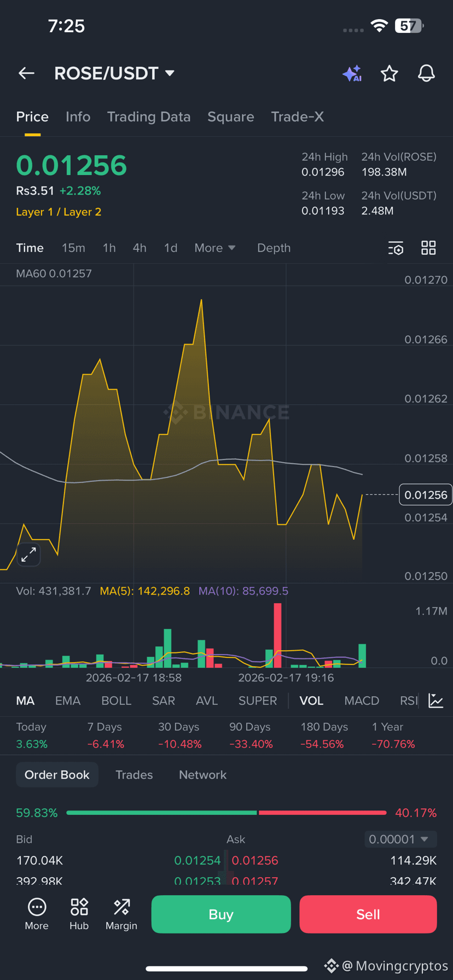Switch to the Order Book tab
The width and height of the screenshot is (453, 980).
tap(57, 775)
